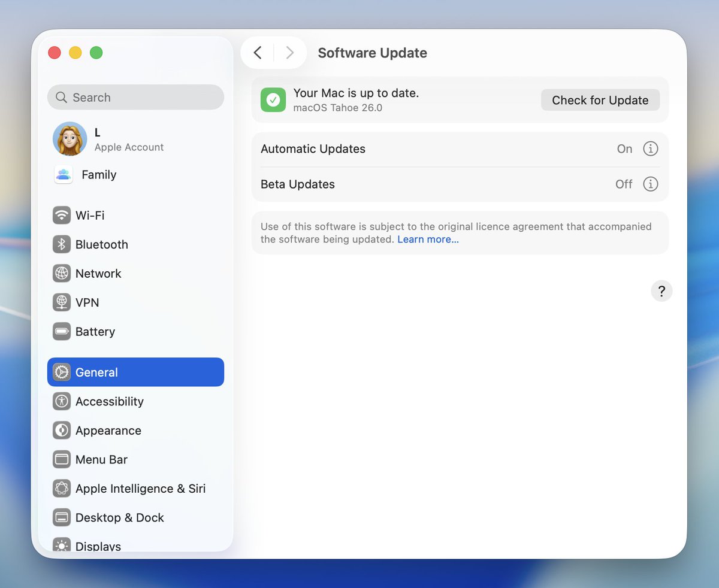Click the 'Automatic Updates' row label

tap(313, 149)
